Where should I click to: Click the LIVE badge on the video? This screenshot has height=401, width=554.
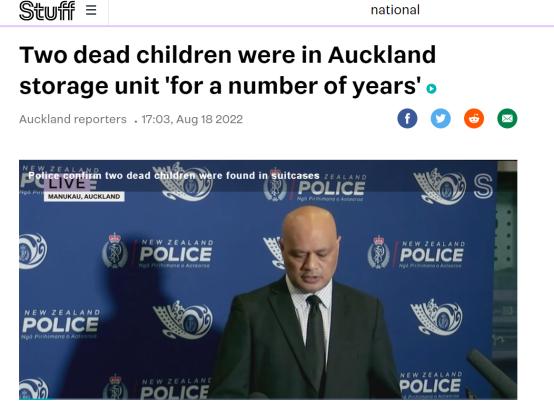(66, 183)
